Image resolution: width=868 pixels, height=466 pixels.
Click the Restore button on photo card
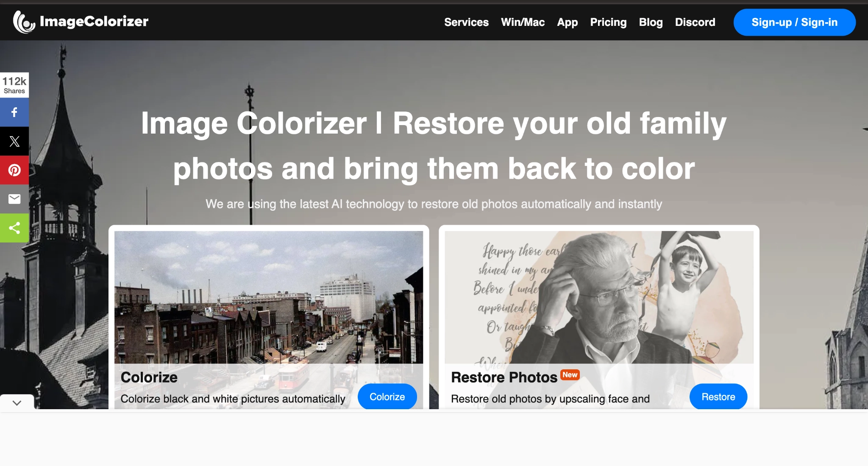click(x=719, y=396)
